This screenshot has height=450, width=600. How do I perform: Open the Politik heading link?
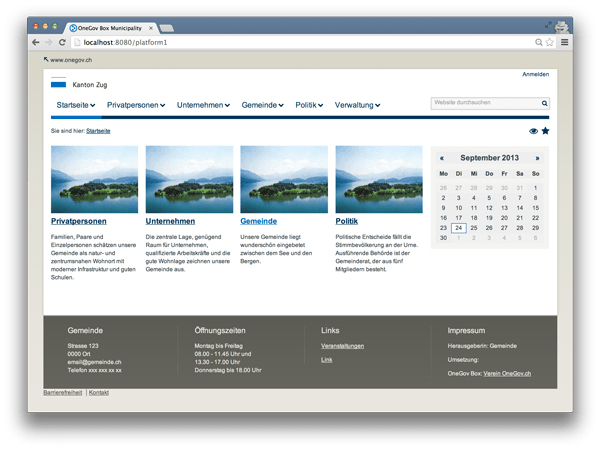pyautogui.click(x=347, y=221)
